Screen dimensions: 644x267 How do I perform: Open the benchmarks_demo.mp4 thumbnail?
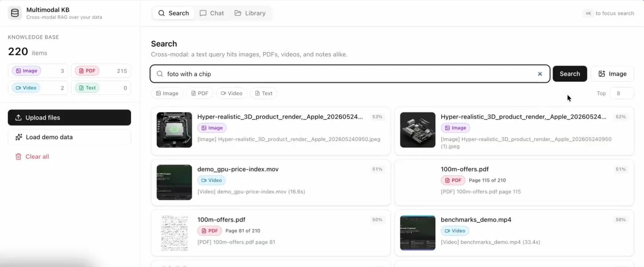418,233
